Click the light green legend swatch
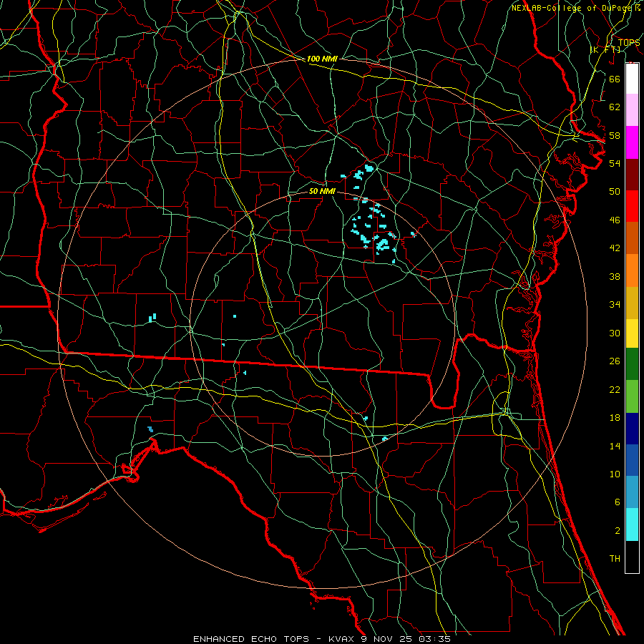 (x=632, y=396)
